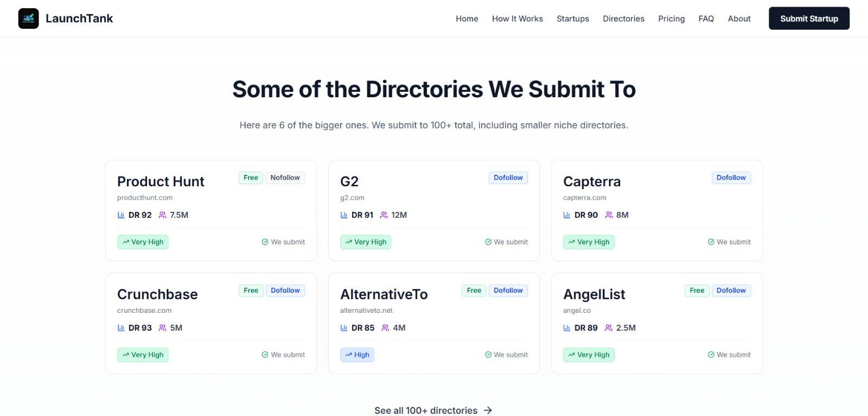
Task: Open the Pricing navigation item
Action: [671, 18]
